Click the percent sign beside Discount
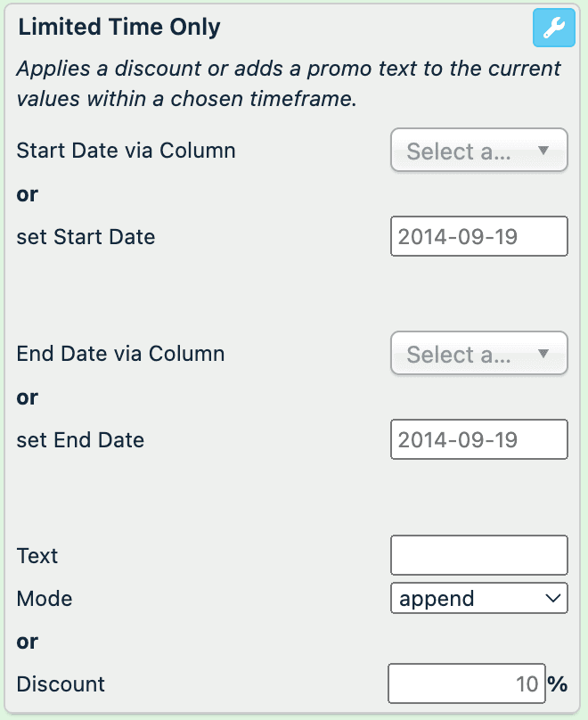Screen dimensions: 588x720 click(558, 684)
